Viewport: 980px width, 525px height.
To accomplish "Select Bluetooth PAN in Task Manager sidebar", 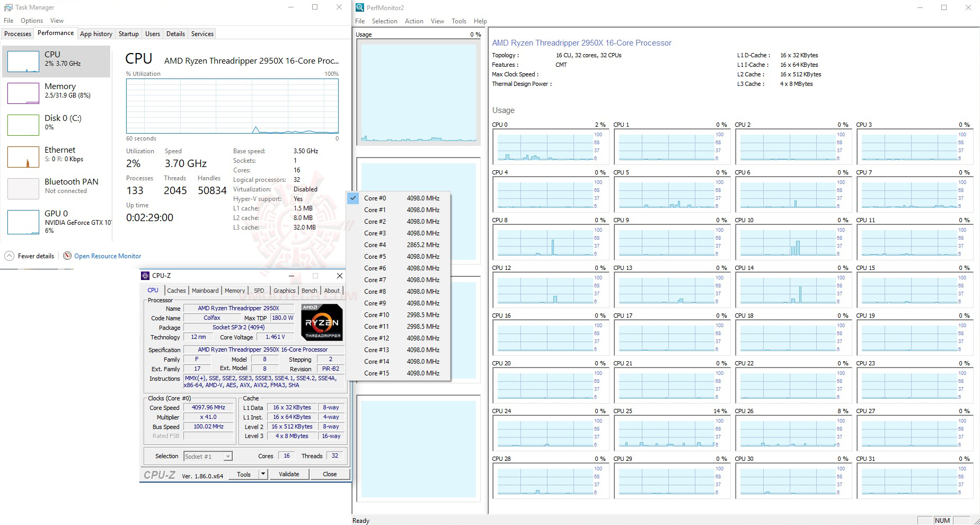I will point(57,189).
